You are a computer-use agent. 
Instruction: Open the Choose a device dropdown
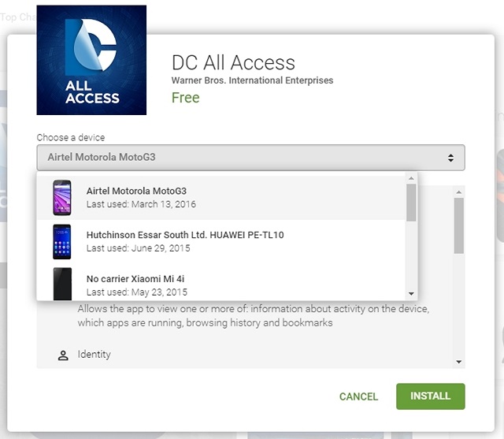[250, 158]
